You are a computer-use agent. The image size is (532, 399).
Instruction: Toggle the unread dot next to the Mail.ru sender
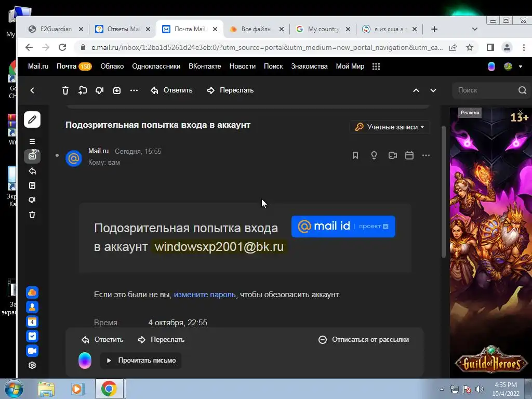(57, 155)
